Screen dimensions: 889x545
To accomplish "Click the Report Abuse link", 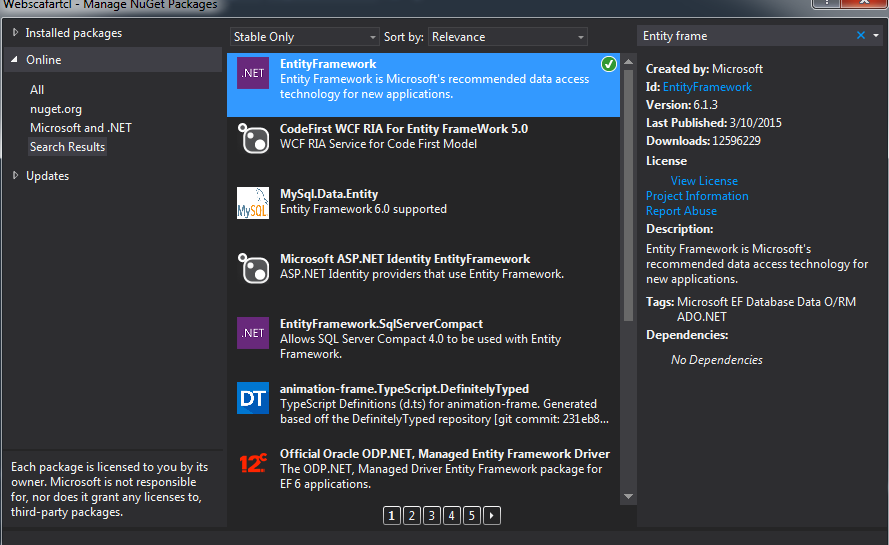I will (x=681, y=211).
